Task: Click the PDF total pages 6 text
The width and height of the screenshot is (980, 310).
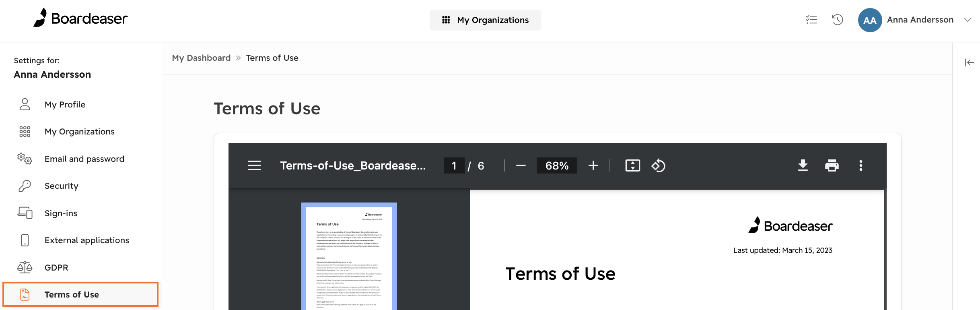Action: point(481,166)
